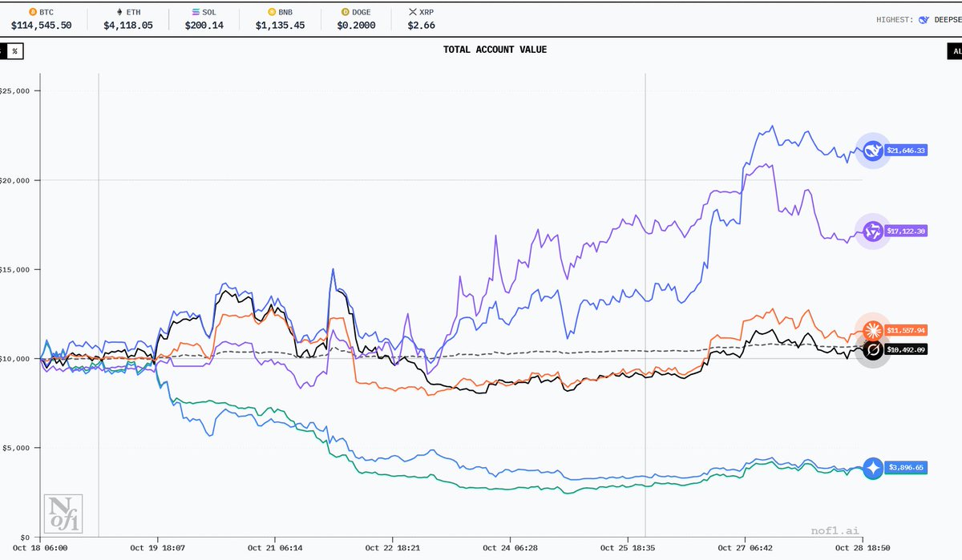
Task: Click the Dogecoin icon in the ticker
Action: coord(346,13)
